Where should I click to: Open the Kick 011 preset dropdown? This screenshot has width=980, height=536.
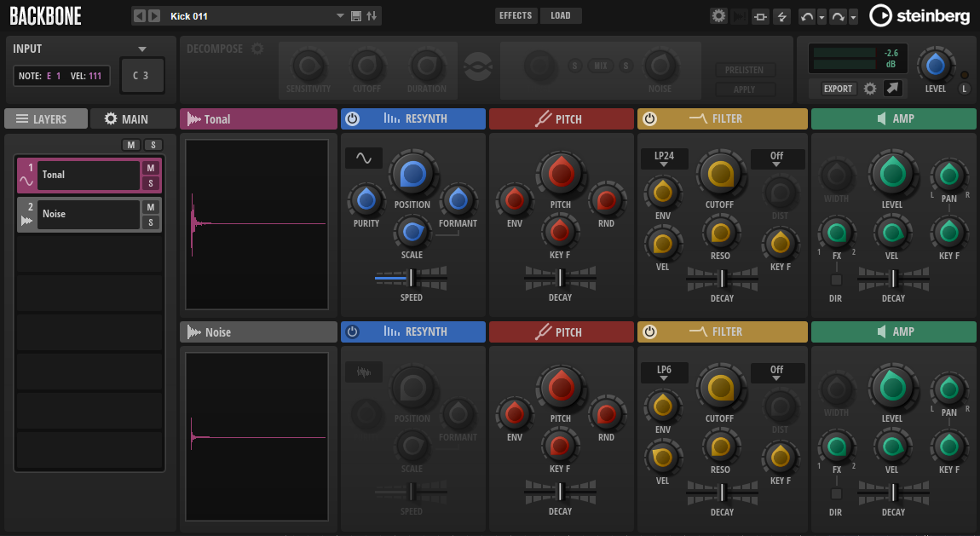tap(340, 16)
